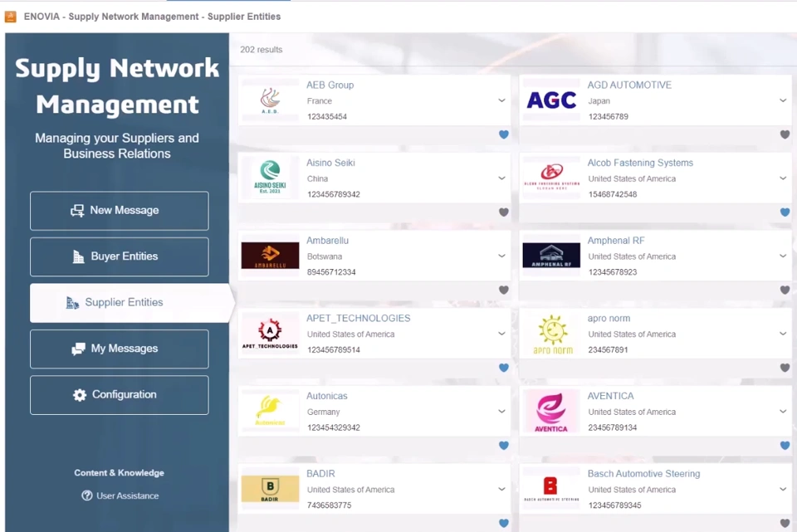Open the Alcob Fastening Systems name link
The height and width of the screenshot is (532, 797).
640,163
